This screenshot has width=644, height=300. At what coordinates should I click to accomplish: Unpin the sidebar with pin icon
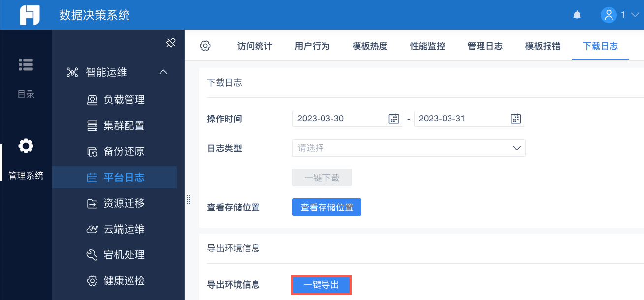pos(171,43)
